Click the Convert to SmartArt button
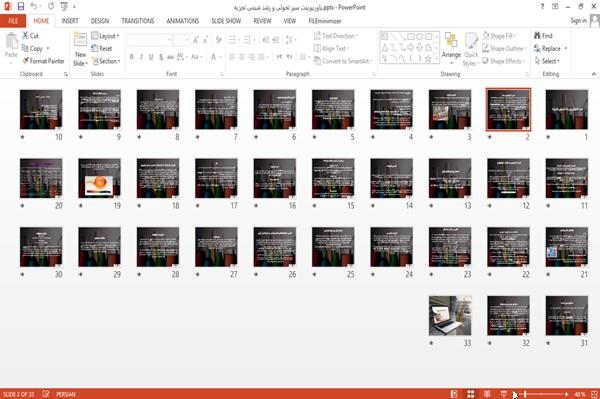The image size is (600, 399). click(x=342, y=61)
